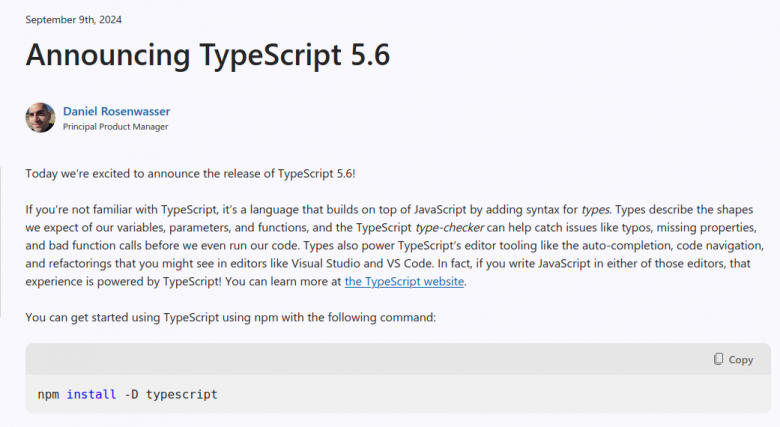Click the Copy button on code block
Image resolution: width=780 pixels, height=427 pixels.
pos(733,359)
